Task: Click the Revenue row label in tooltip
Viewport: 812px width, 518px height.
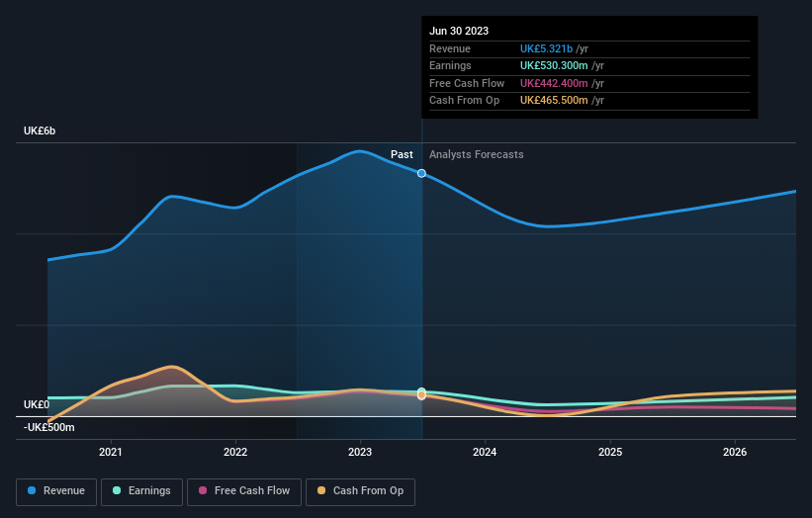Action: point(450,48)
